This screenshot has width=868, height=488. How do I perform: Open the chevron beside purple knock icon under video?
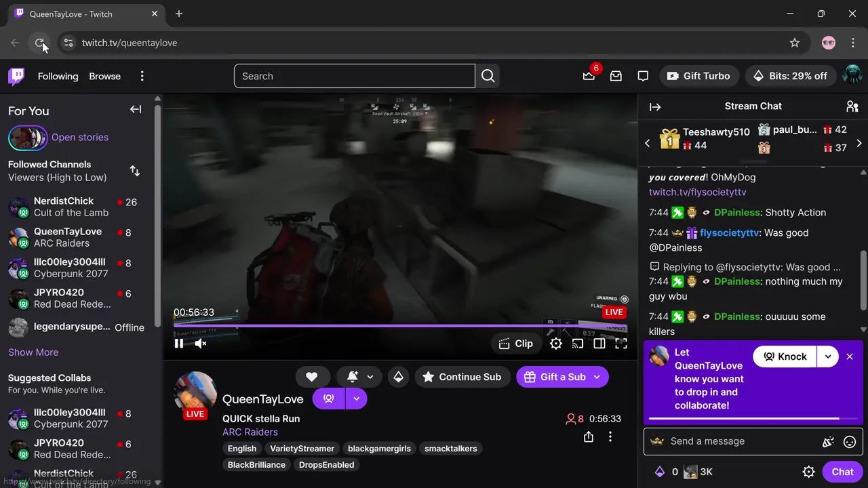357,399
